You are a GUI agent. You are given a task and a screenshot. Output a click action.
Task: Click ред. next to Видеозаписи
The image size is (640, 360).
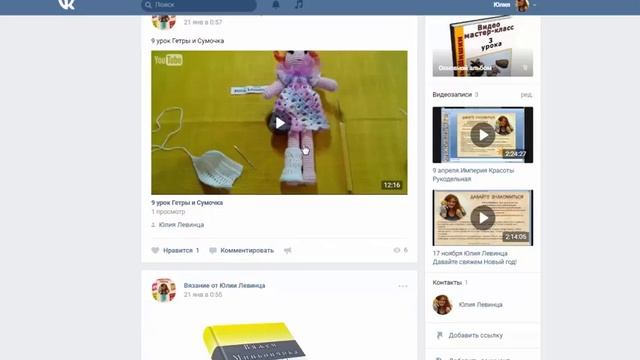coord(527,94)
